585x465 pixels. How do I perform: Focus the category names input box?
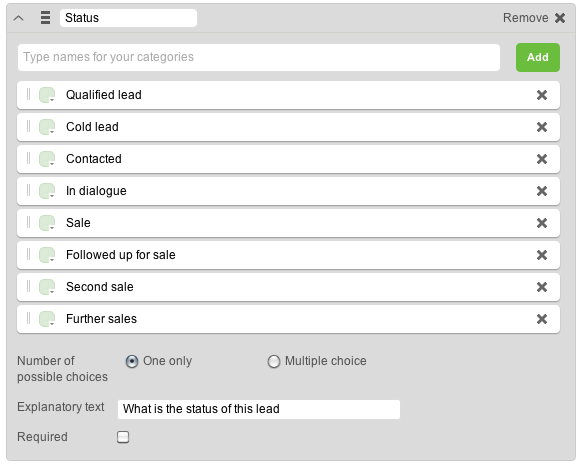(259, 57)
